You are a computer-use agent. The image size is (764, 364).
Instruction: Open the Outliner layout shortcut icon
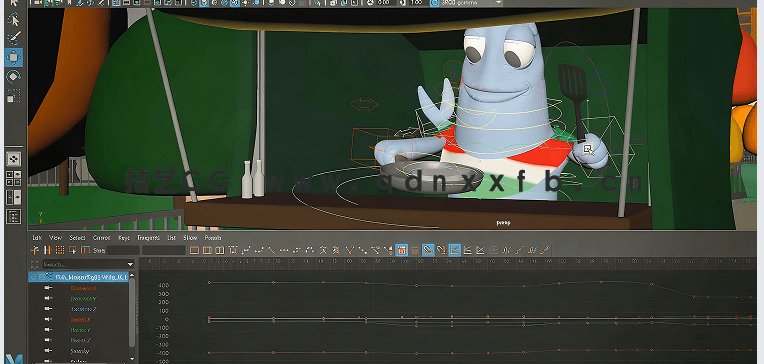(14, 216)
